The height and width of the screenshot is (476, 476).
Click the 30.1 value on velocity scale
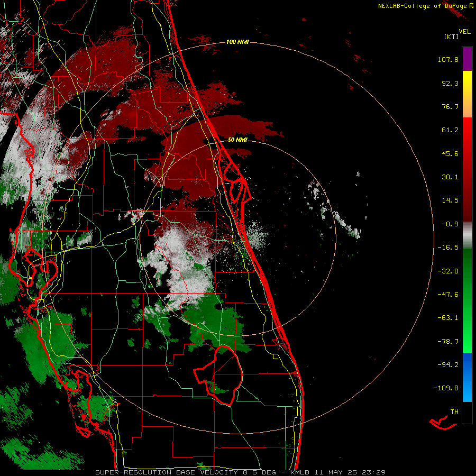(x=450, y=177)
